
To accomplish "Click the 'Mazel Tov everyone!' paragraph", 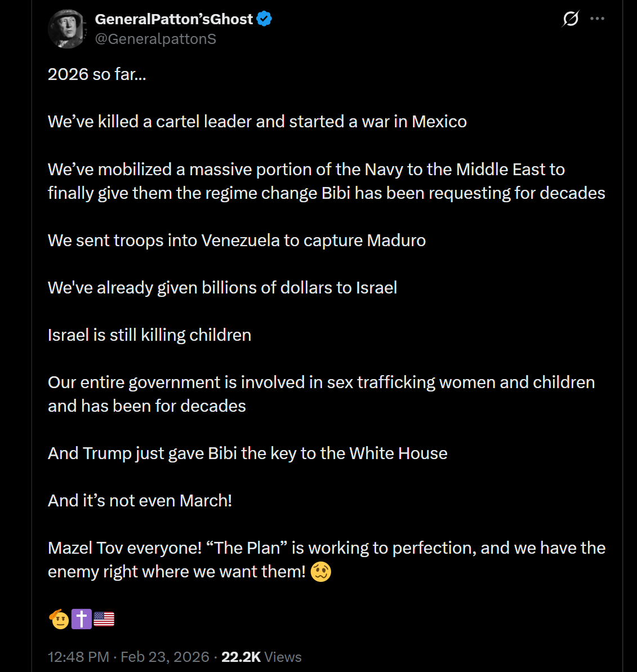I will [326, 548].
